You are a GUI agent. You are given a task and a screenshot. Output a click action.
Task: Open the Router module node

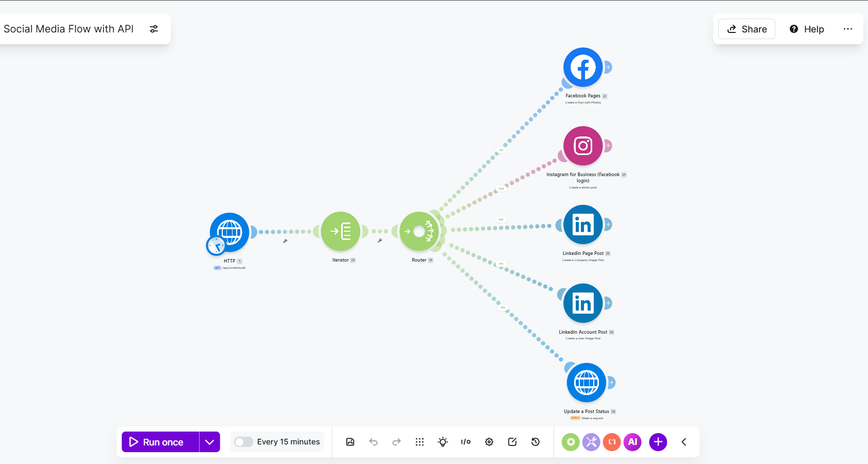tap(419, 231)
